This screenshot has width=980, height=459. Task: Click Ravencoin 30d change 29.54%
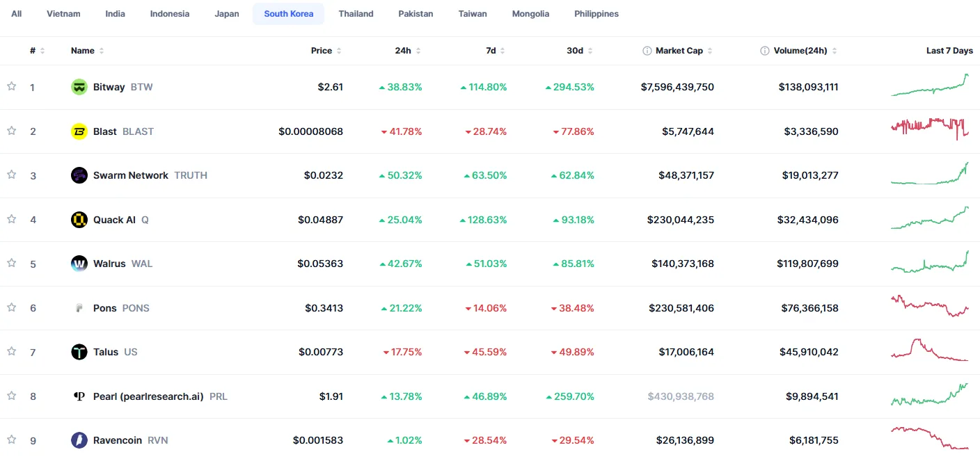click(573, 440)
